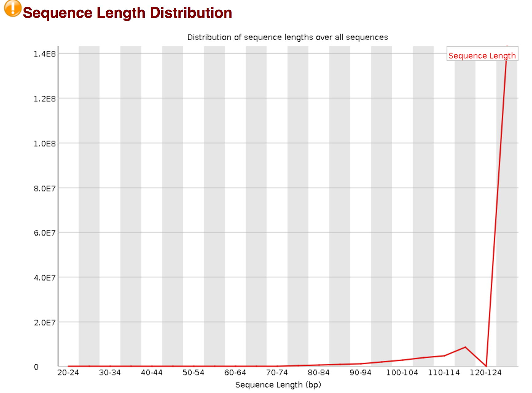The width and height of the screenshot is (532, 393).
Task: Click the chart title 'Distribution of sequence lengths over all sequences'
Action: [x=288, y=37]
